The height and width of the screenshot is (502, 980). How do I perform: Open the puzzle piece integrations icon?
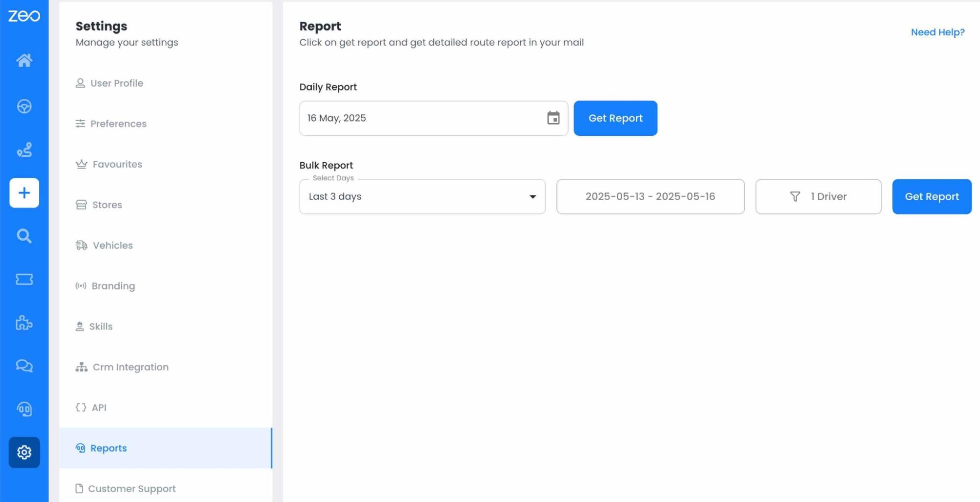pos(24,323)
